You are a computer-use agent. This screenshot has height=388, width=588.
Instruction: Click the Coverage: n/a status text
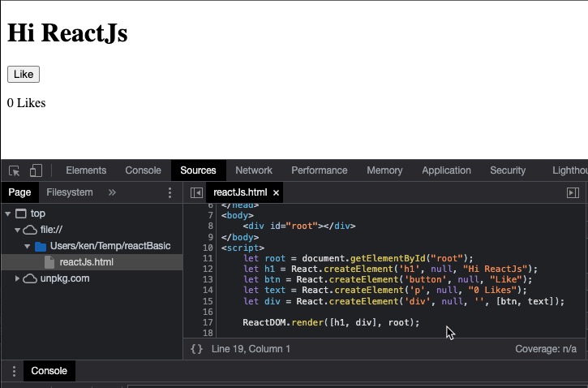coord(546,349)
